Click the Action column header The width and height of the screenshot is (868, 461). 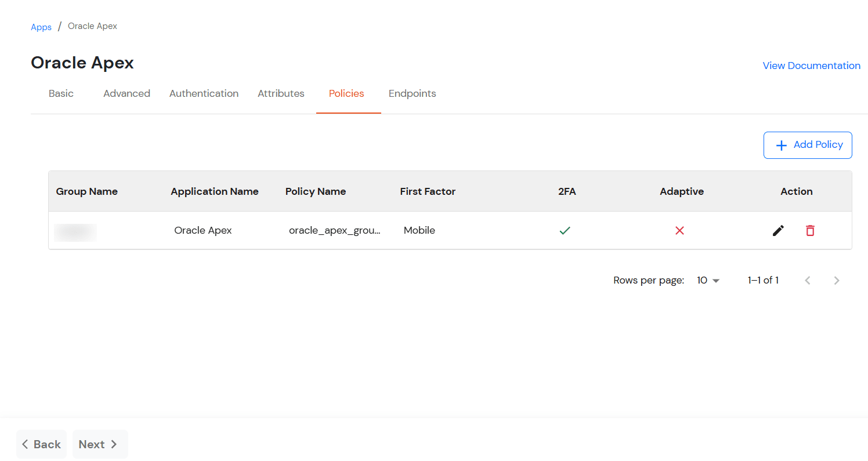797,191
